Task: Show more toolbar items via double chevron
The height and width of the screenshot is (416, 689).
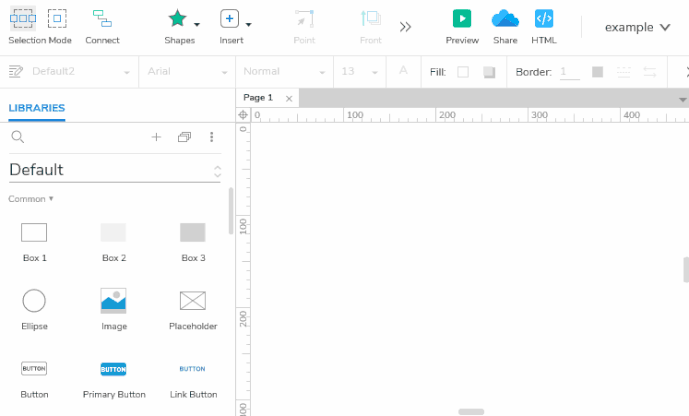Action: click(x=405, y=27)
